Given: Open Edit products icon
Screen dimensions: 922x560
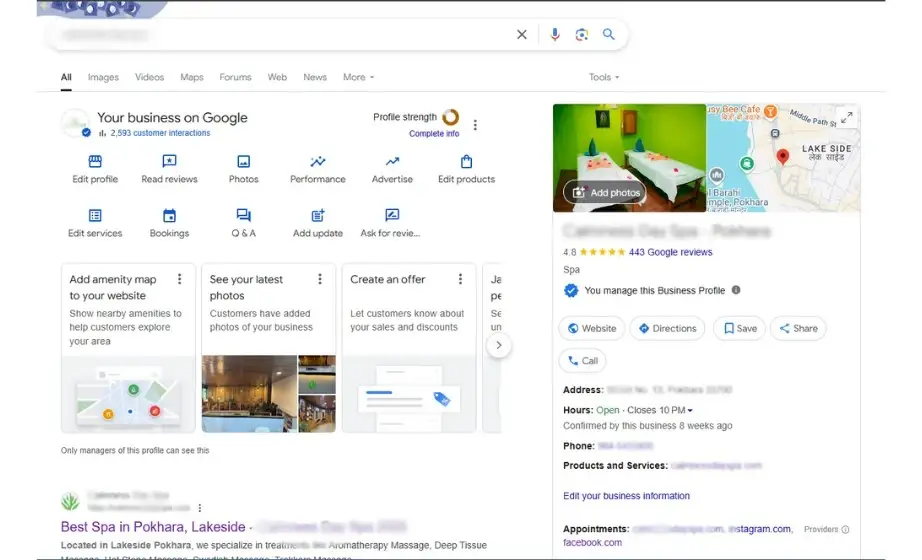Looking at the screenshot, I should click(466, 162).
